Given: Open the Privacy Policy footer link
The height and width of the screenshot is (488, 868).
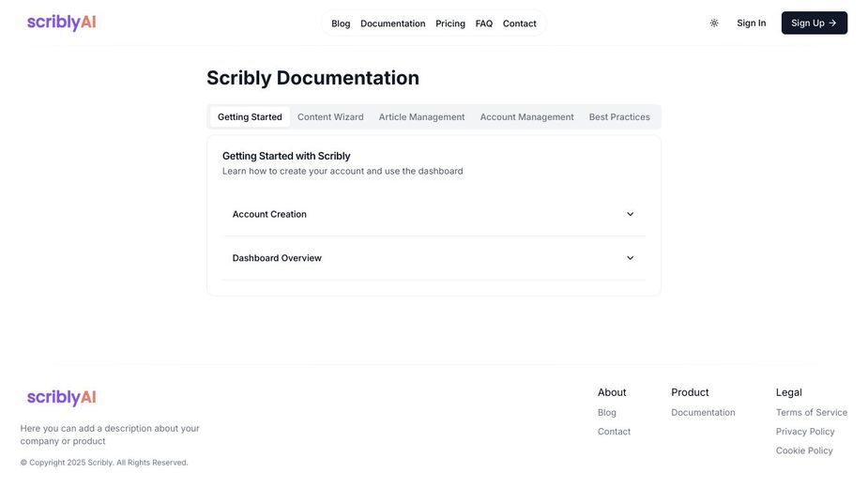Looking at the screenshot, I should pos(805,432).
